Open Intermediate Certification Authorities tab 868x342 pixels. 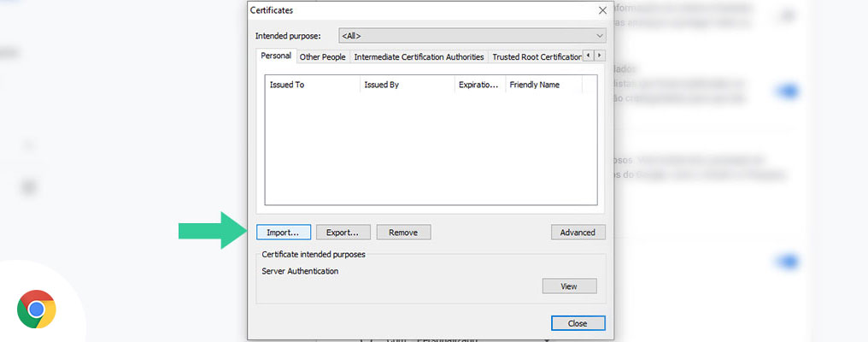point(419,56)
